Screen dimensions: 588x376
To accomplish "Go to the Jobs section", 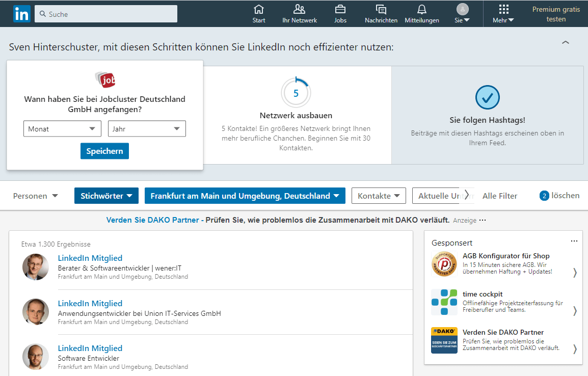I will pos(340,13).
